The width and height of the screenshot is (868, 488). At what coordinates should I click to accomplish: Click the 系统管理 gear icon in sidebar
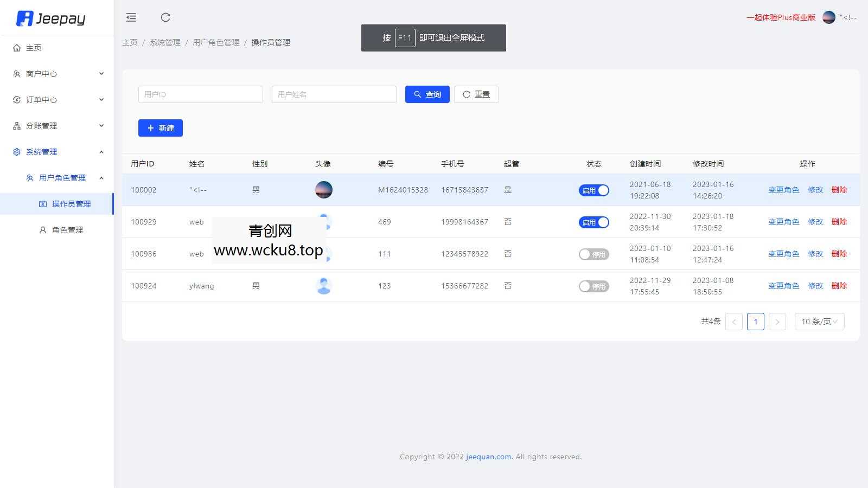(16, 151)
